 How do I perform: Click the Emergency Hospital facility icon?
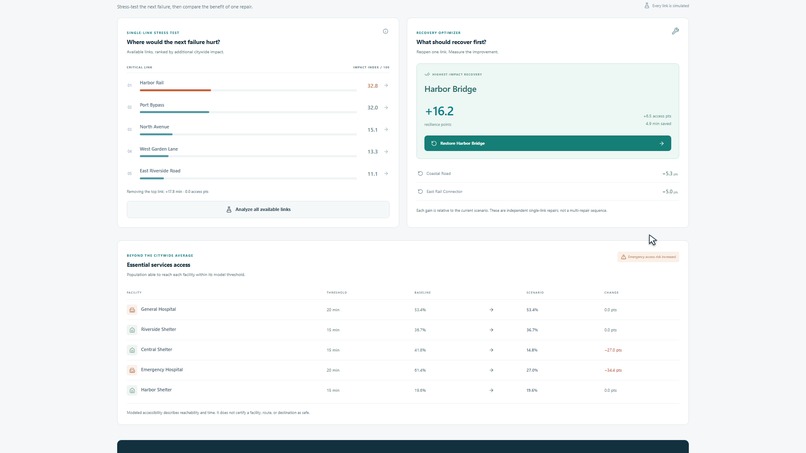132,370
